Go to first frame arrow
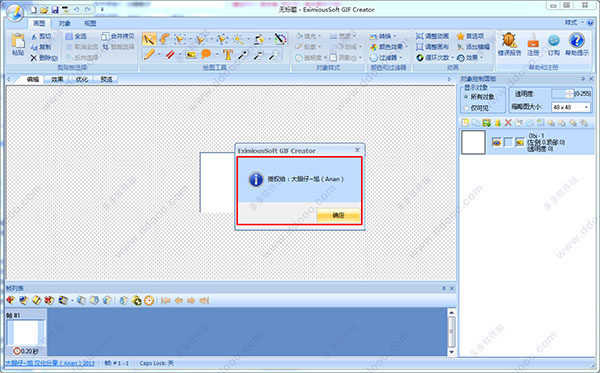Image resolution: width=600 pixels, height=373 pixels. pos(165,300)
